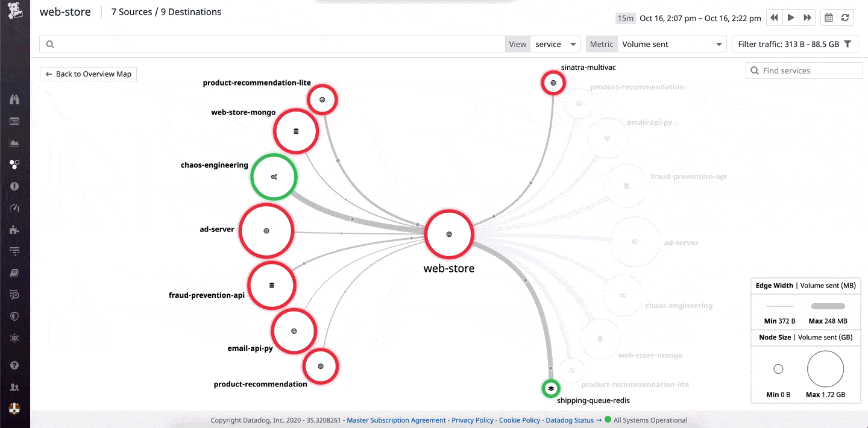Click the refresh icon in time controls
The height and width of the screenshot is (428, 868).
coord(845,18)
